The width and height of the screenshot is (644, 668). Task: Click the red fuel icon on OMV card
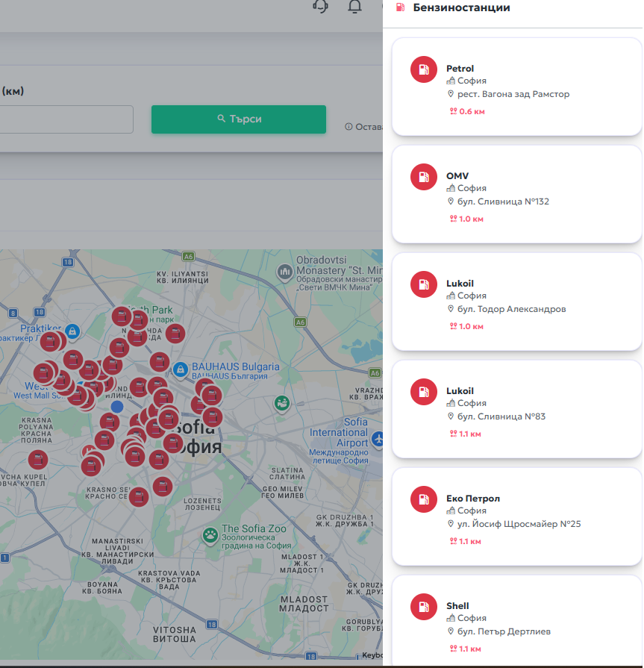(x=424, y=177)
